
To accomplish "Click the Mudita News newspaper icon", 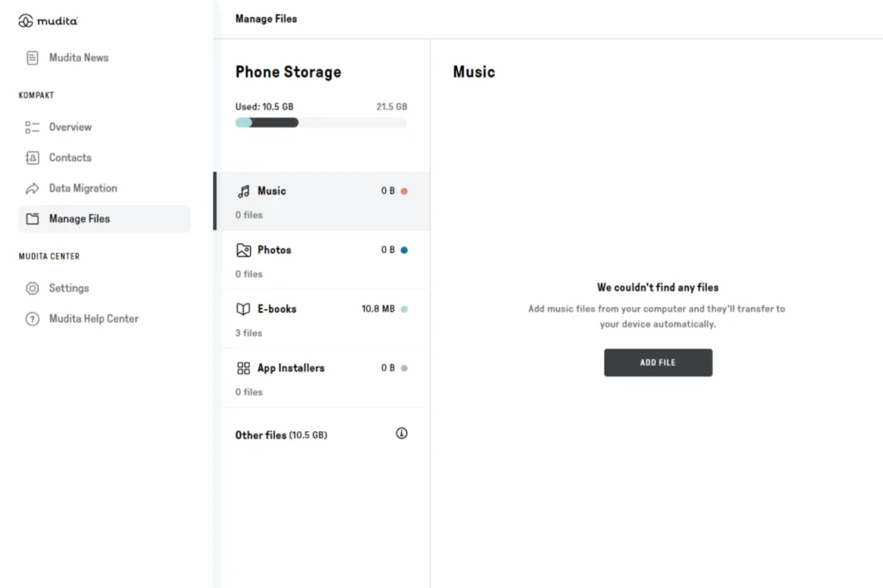I will (x=33, y=58).
